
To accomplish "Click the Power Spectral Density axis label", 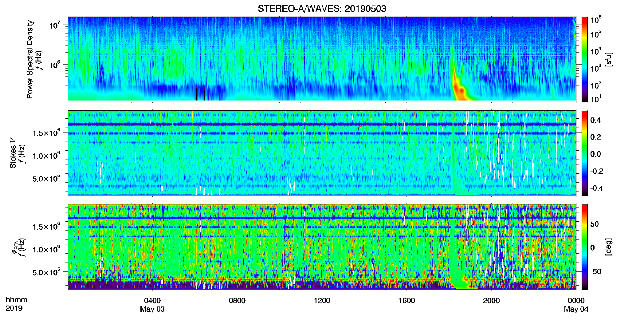I will 30,59.
